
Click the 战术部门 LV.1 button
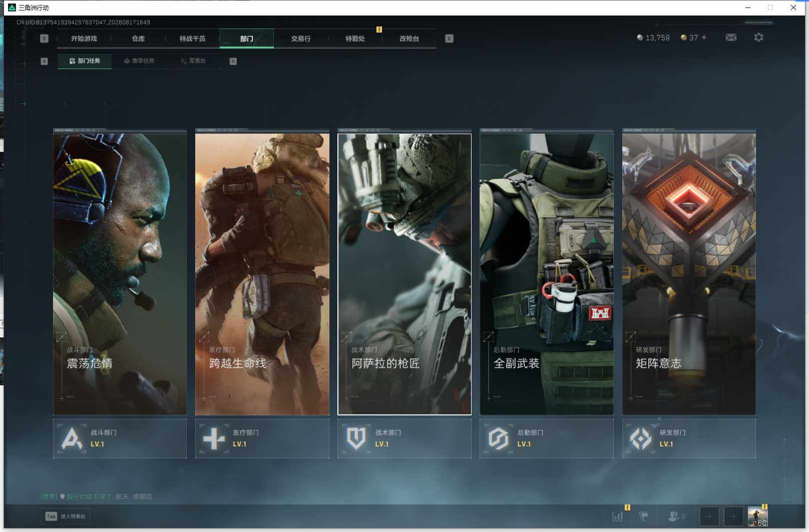[x=404, y=438]
